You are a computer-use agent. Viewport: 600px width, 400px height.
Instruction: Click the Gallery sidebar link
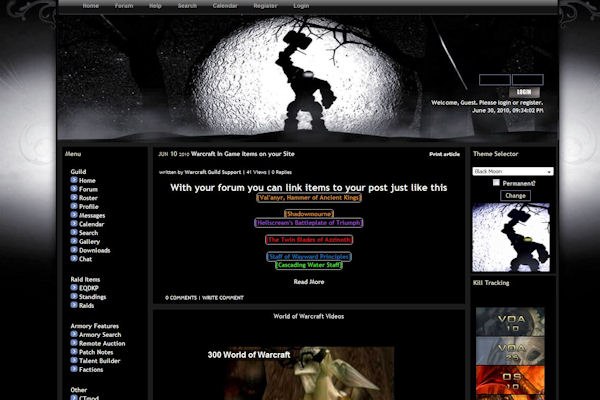click(89, 242)
